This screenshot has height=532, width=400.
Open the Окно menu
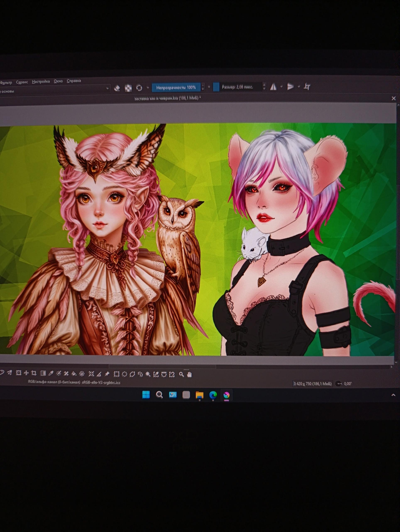pos(58,81)
